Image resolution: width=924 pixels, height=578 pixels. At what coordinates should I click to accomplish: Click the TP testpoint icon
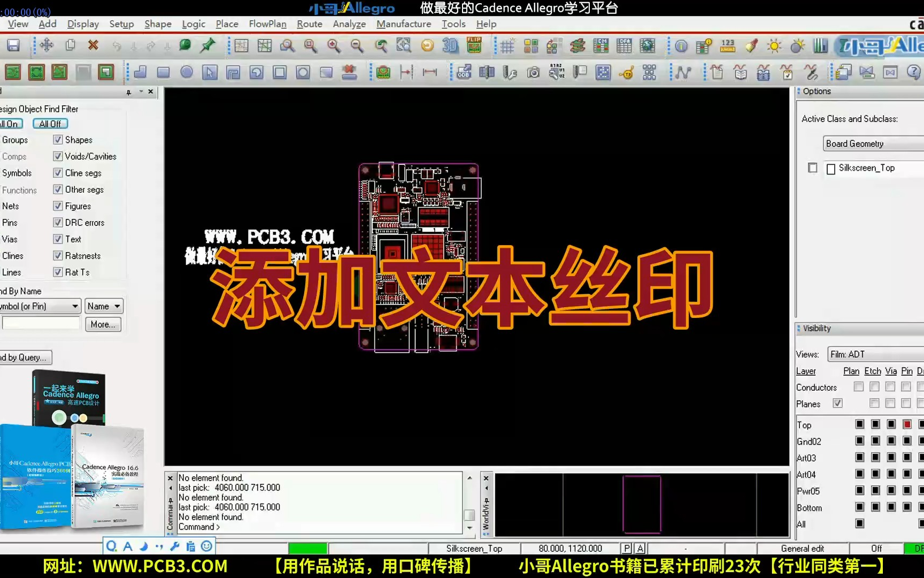626,72
